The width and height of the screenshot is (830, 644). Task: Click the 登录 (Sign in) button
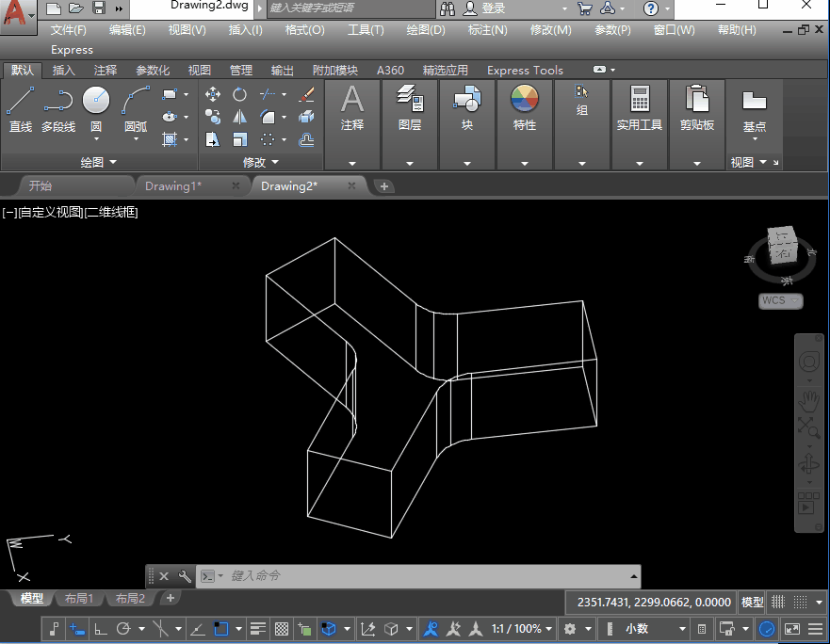point(493,8)
